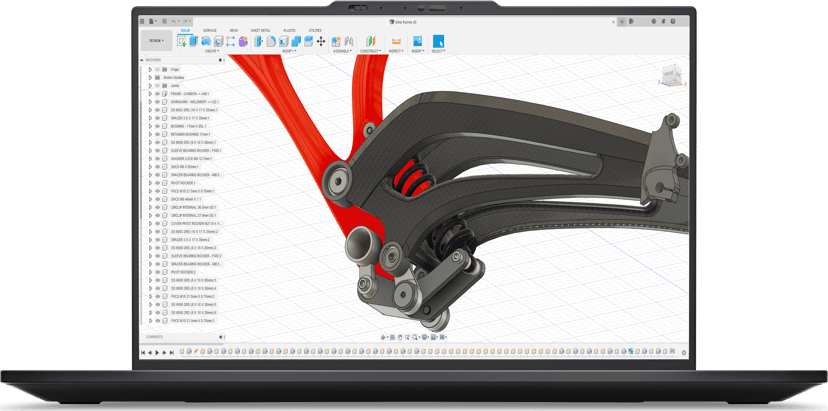Select the SLEEVE BEARING ROCKER - FWD:1 row
This screenshot has height=411, width=828.
[195, 151]
